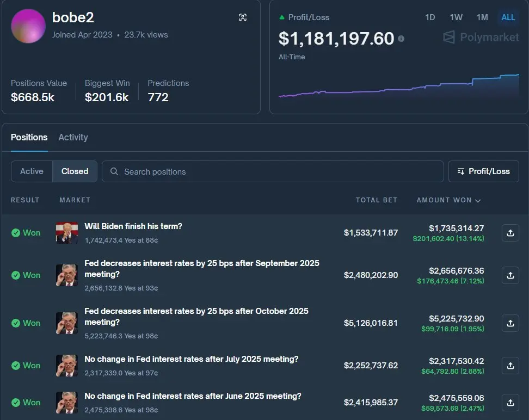Click the green Won checkmark for Biden market

tap(16, 233)
